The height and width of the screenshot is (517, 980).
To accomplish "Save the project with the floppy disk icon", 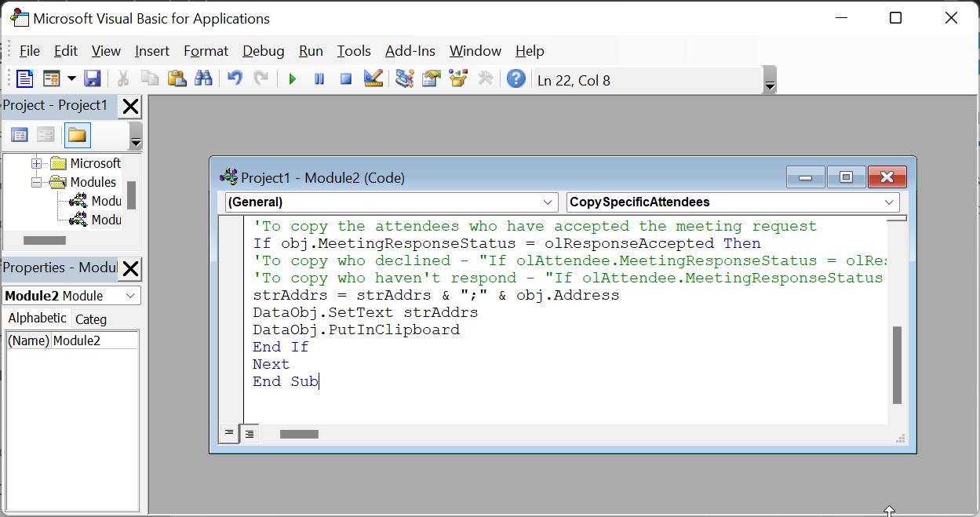I will pos(93,78).
